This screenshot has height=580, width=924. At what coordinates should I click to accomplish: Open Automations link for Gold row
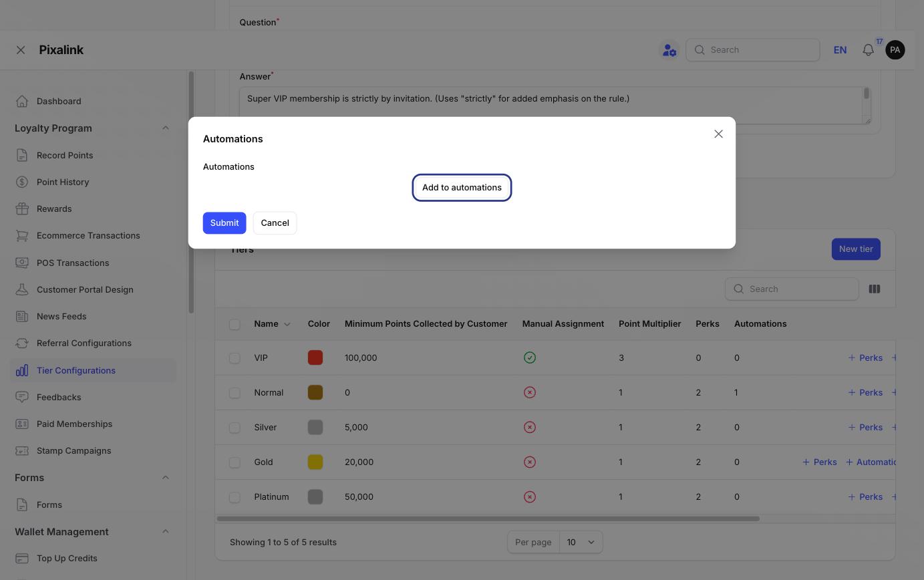871,462
